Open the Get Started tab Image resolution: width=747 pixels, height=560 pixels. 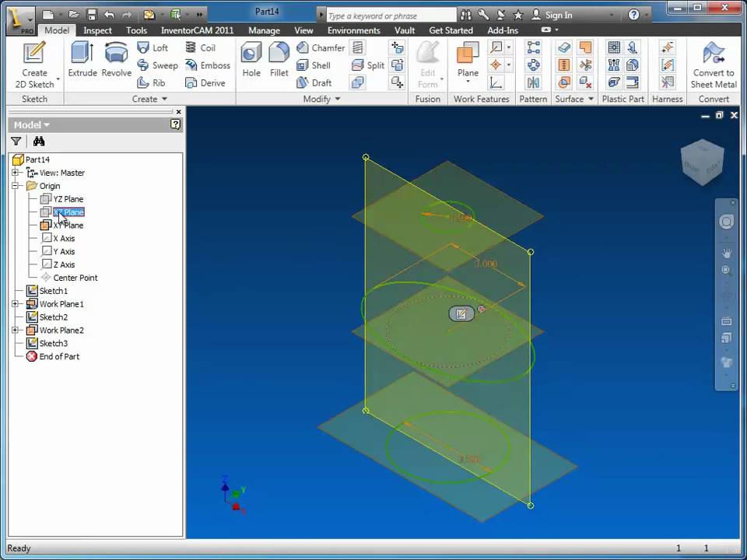click(451, 30)
